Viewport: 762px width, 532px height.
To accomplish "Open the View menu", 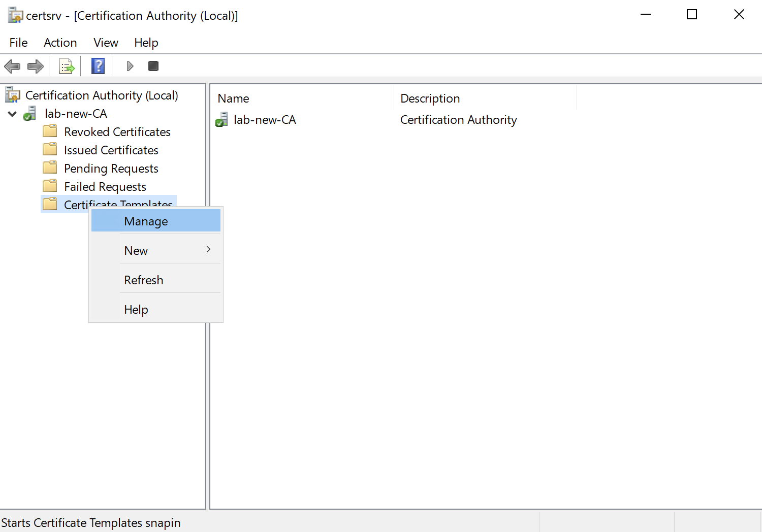I will (x=106, y=43).
